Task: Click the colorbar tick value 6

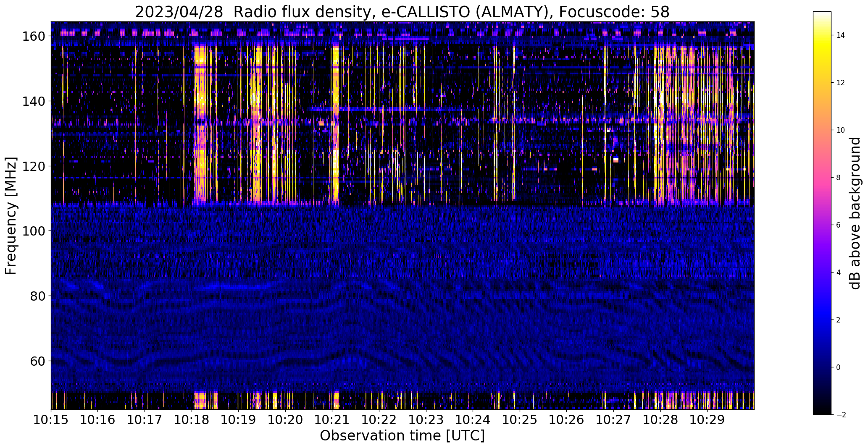Action: click(x=839, y=225)
